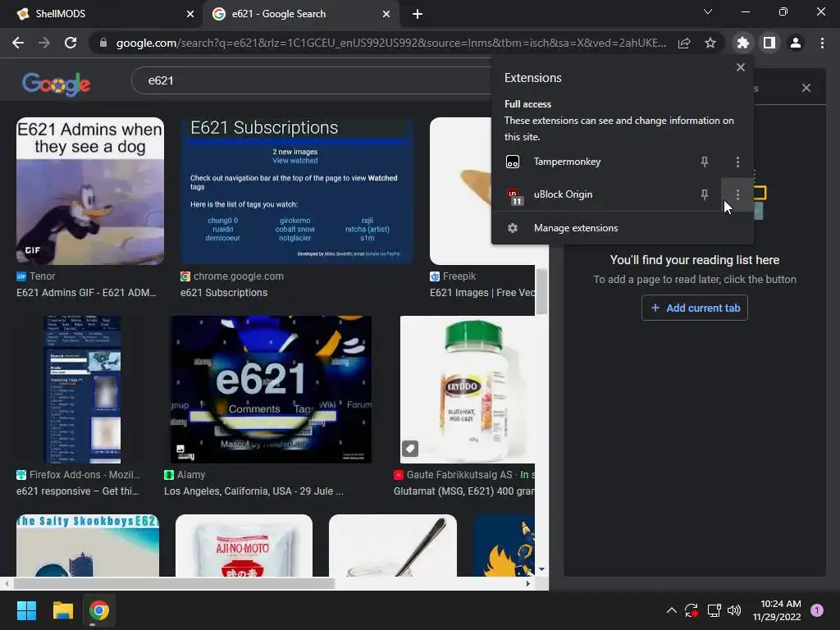Click 'E621 Images | Free Vec' caption
Viewport: 840px width, 630px height.
[x=482, y=293]
